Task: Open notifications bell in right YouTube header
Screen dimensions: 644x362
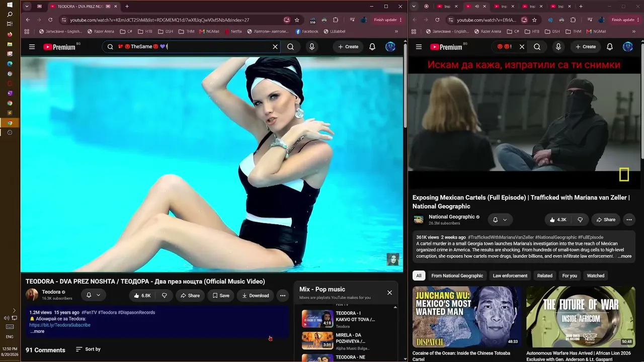Action: 610,47
